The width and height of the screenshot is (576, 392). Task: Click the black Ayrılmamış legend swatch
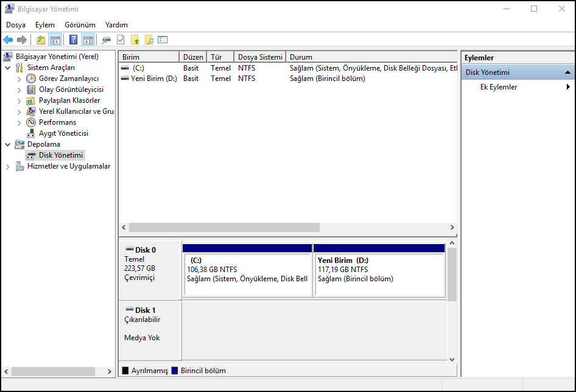[x=125, y=370]
